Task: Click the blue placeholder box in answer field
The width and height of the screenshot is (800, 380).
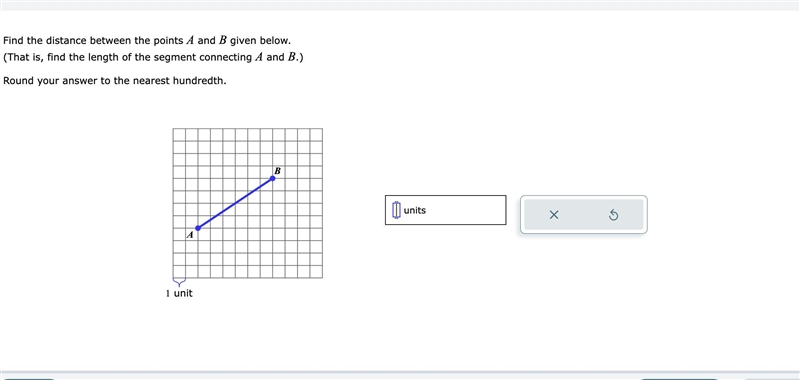Action: pos(396,210)
